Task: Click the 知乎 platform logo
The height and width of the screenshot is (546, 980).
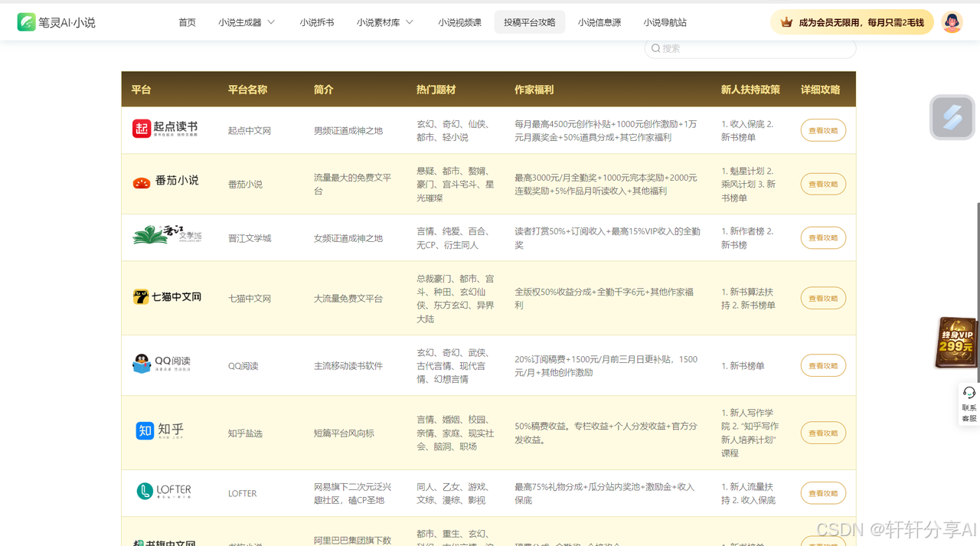Action: coord(160,430)
